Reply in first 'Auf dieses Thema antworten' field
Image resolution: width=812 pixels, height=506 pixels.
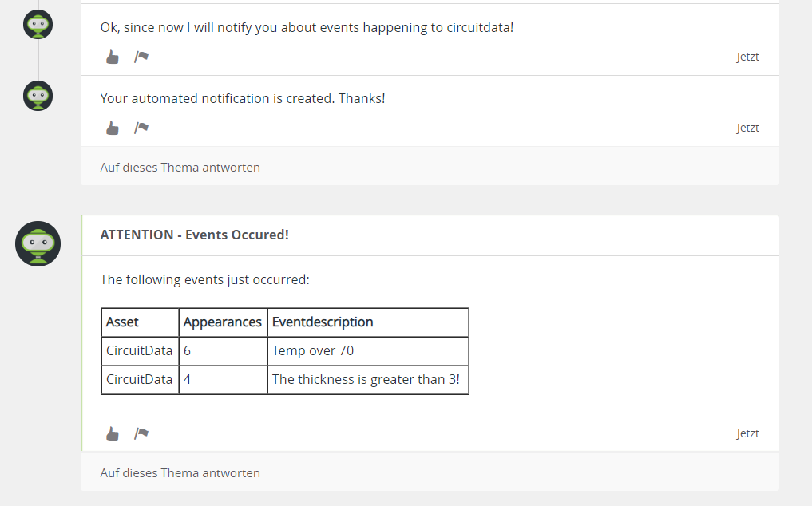(180, 167)
